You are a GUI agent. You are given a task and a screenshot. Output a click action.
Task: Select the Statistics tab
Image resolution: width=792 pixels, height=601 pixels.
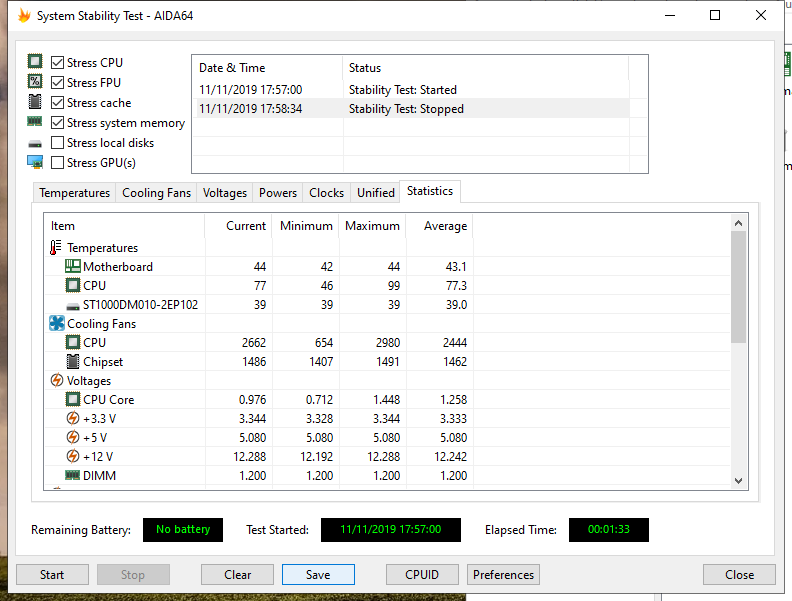[430, 191]
